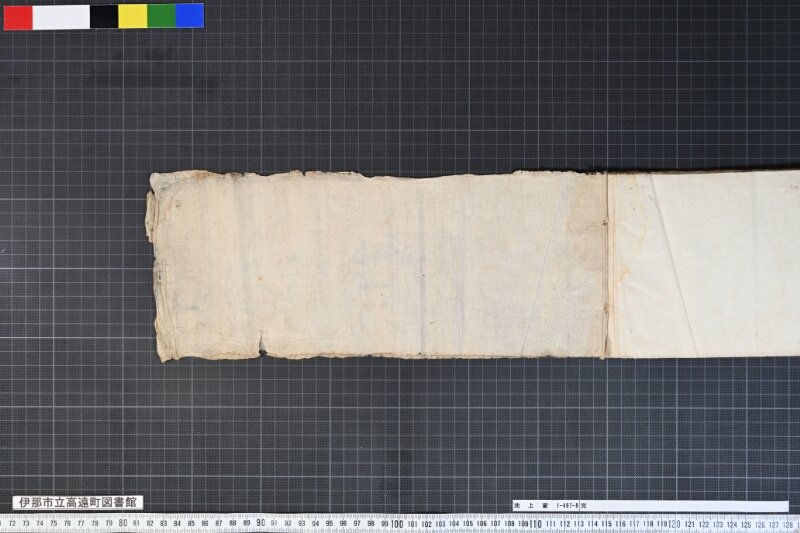This screenshot has width=800, height=533.
Task: Click the black patch on the color chart
Action: tap(104, 16)
